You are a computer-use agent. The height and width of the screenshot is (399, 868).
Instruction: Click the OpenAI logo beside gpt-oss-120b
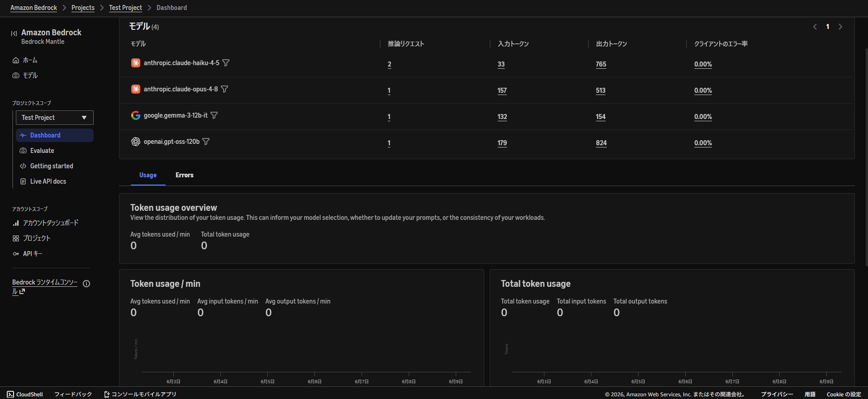[x=135, y=142]
